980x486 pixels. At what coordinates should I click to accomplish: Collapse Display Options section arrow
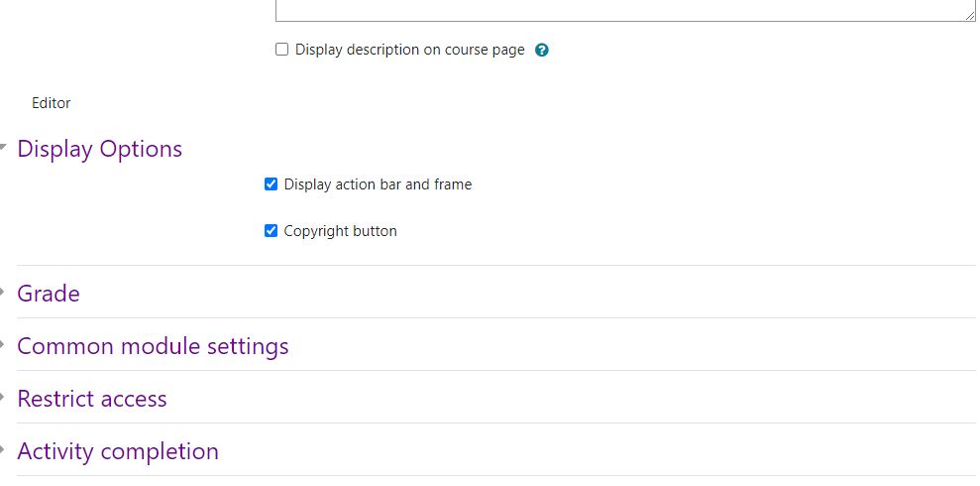(x=3, y=148)
